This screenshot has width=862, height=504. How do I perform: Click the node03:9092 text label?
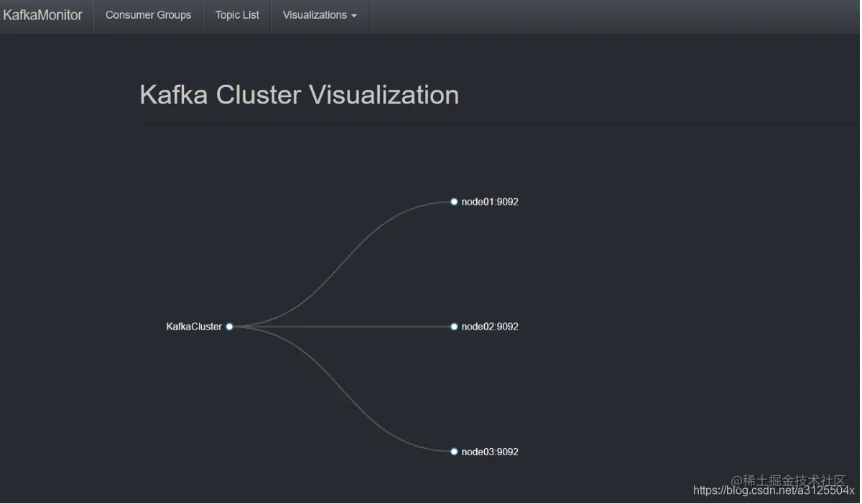point(490,452)
